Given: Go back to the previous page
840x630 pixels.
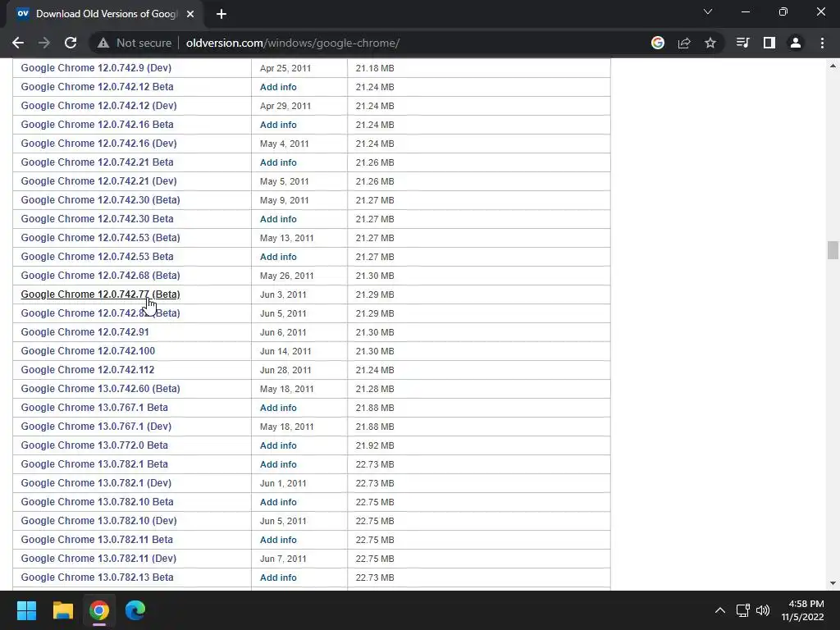Looking at the screenshot, I should pos(18,43).
